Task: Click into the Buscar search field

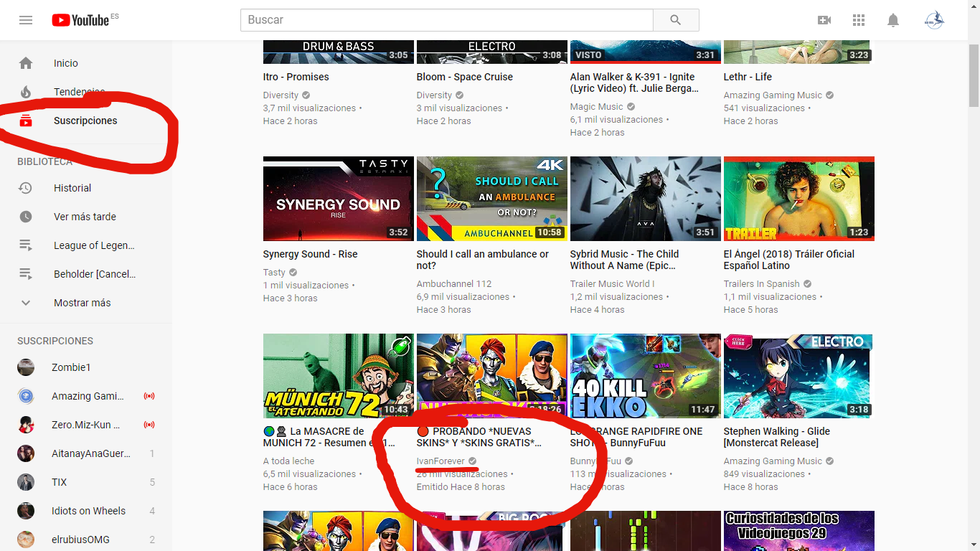Action: (447, 20)
